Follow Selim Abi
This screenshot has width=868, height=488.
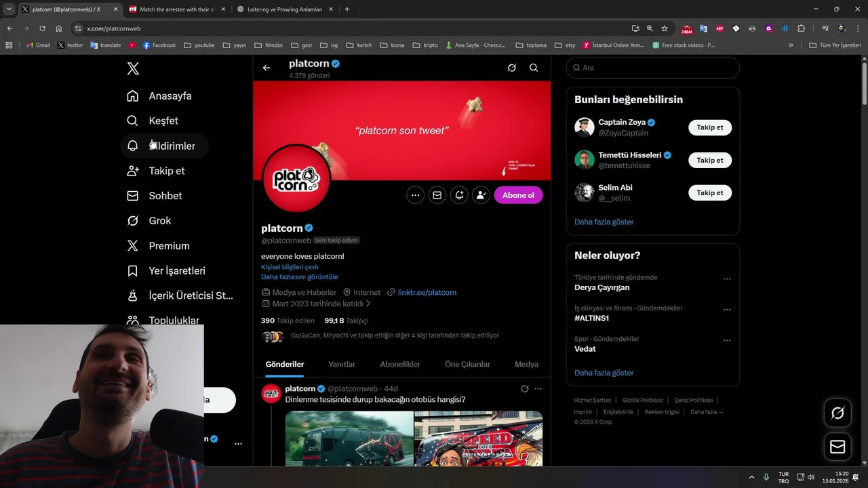(710, 192)
